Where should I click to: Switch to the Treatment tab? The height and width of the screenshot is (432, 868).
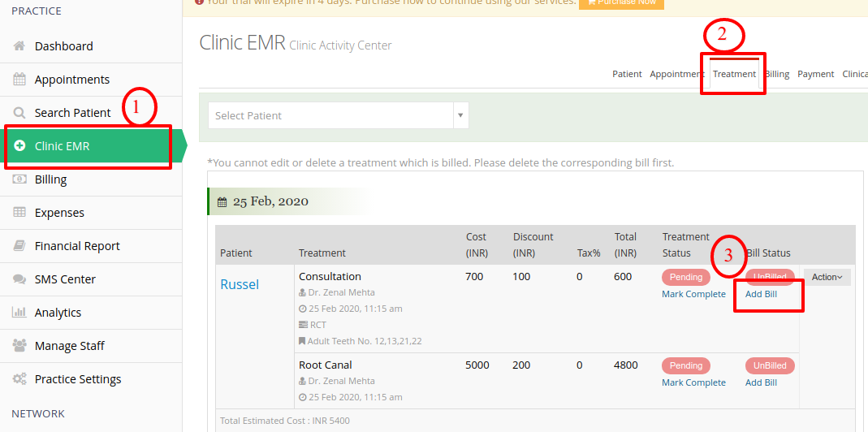pyautogui.click(x=734, y=74)
